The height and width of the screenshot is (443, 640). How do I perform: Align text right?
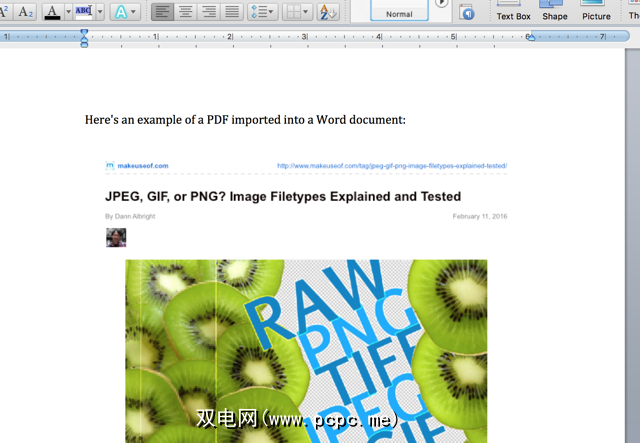209,11
